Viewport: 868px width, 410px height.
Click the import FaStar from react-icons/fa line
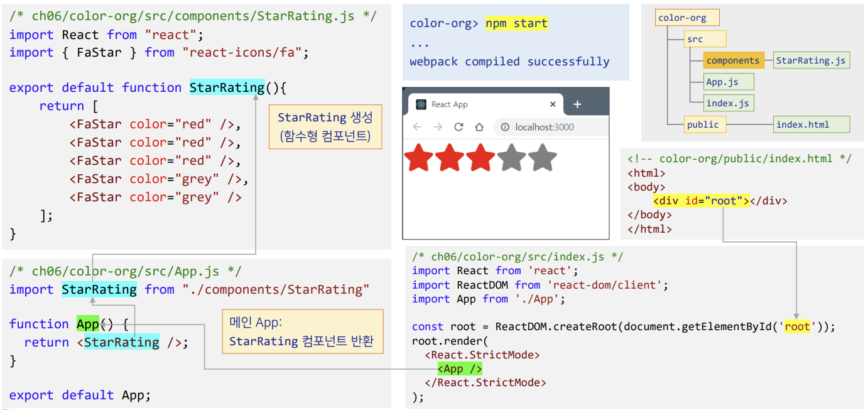(x=160, y=53)
